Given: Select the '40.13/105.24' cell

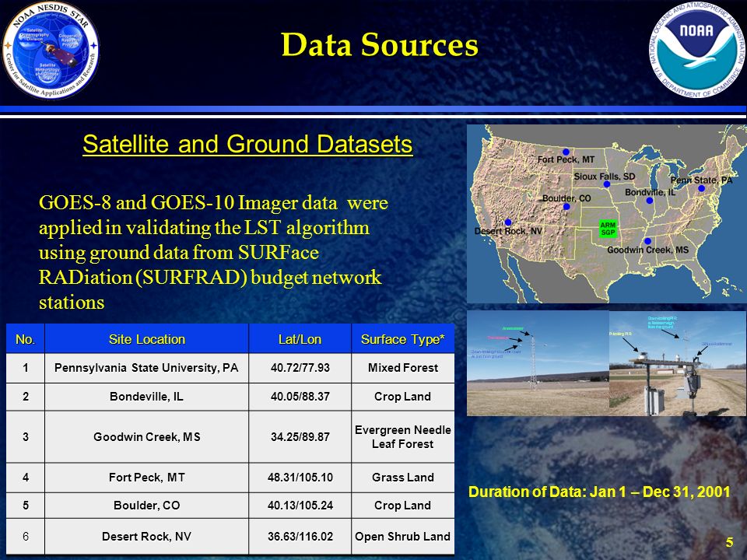Looking at the screenshot, I should (300, 506).
